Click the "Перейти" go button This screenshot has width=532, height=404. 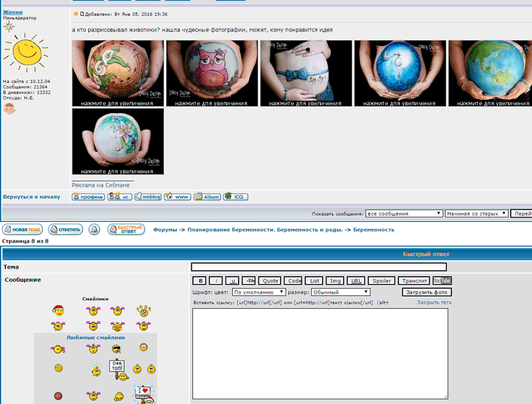[521, 214]
